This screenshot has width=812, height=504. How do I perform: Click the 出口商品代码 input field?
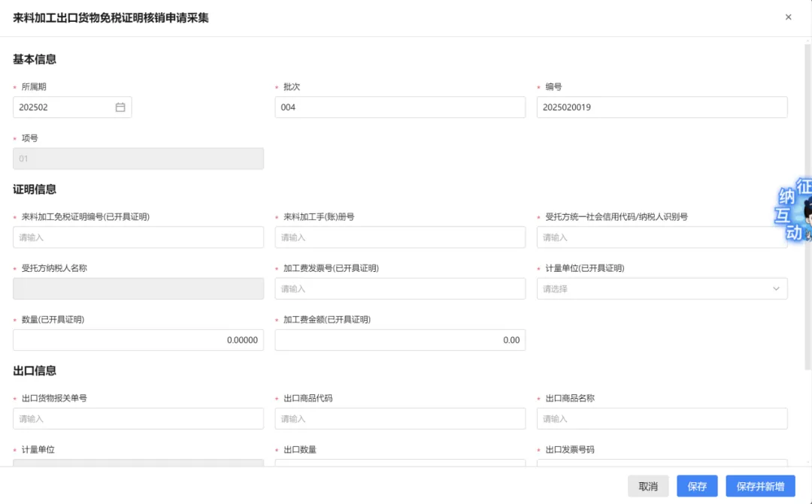click(x=400, y=418)
